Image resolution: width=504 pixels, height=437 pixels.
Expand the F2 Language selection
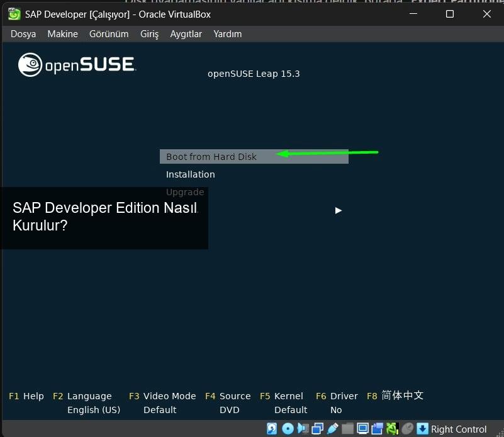pos(89,396)
